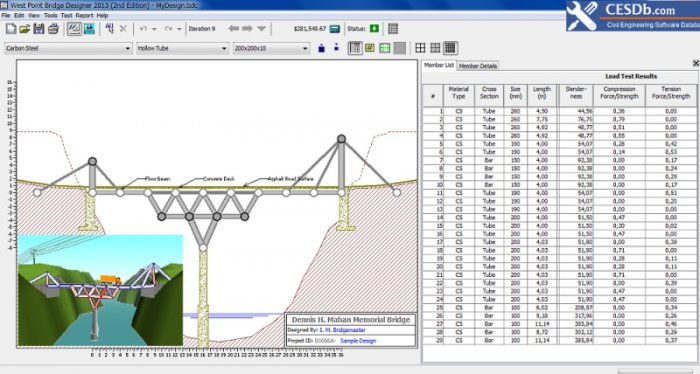
Task: Click length value 7,75 in row 2
Action: click(542, 119)
